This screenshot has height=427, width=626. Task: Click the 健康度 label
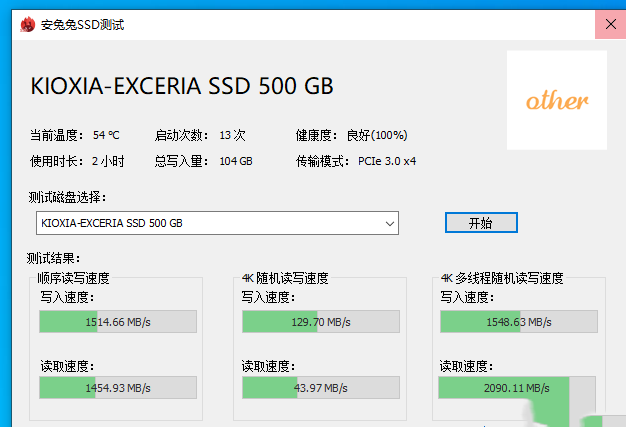point(317,135)
